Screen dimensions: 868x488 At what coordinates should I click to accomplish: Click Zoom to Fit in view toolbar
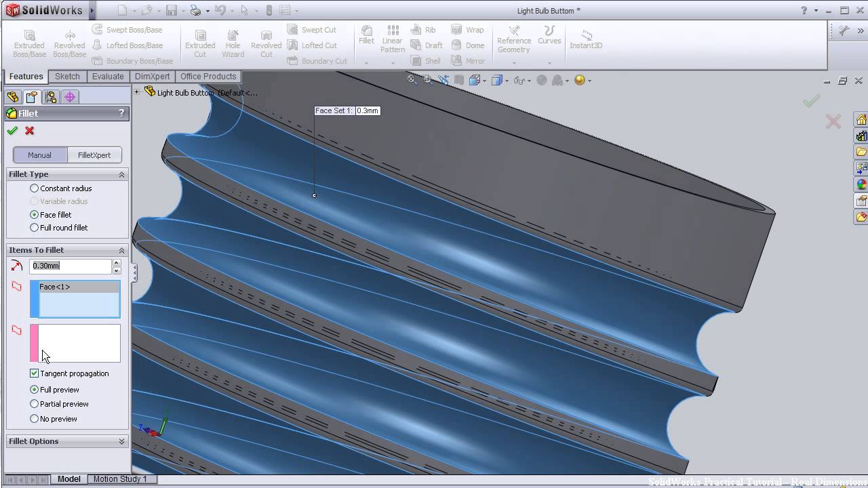click(x=412, y=80)
